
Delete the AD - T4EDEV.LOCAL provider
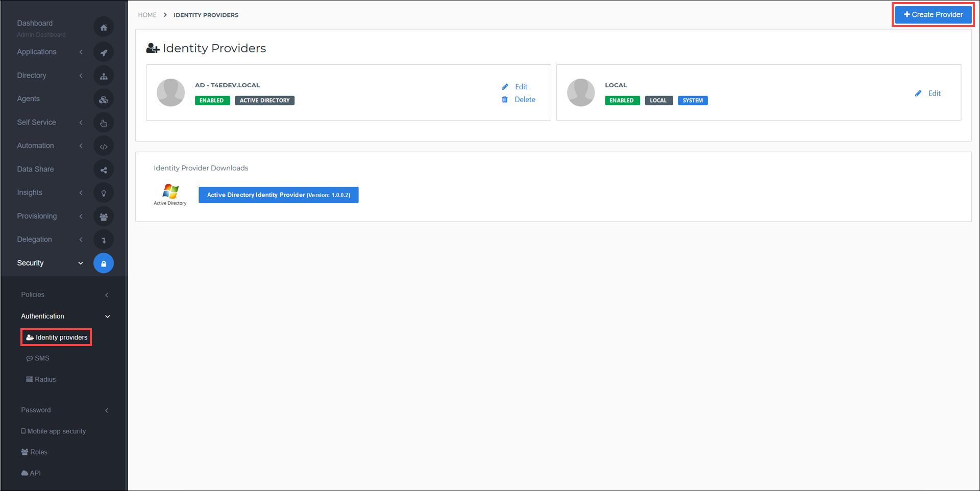tap(525, 100)
